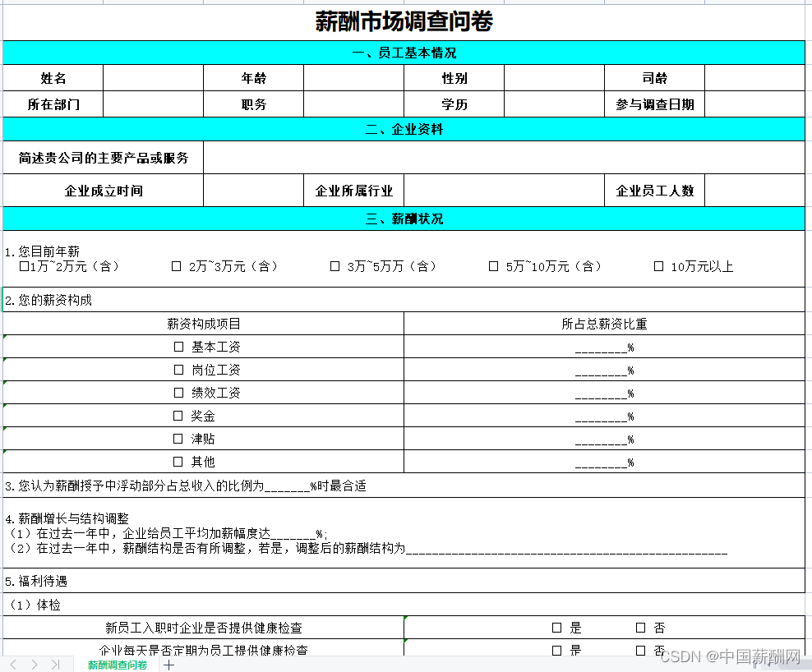Screen dimensions: 812x672
Task: Jump to last sheet arrow
Action: pos(55,665)
